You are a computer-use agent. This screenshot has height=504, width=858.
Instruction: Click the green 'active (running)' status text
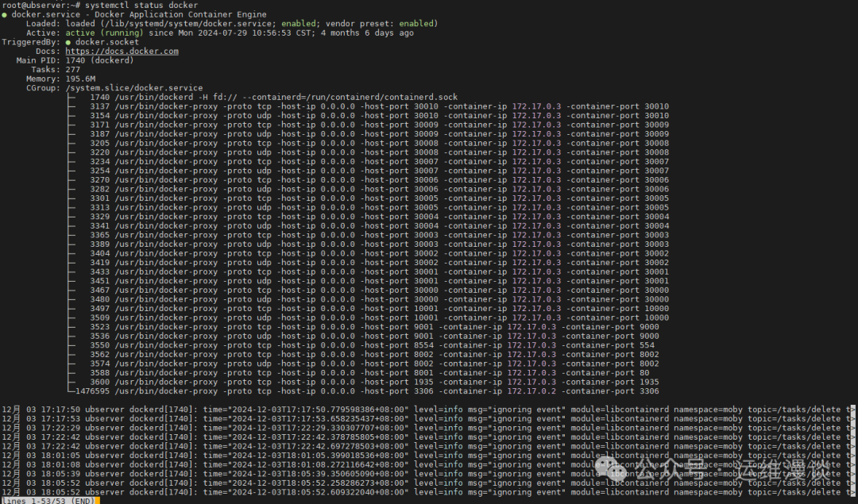coord(105,33)
